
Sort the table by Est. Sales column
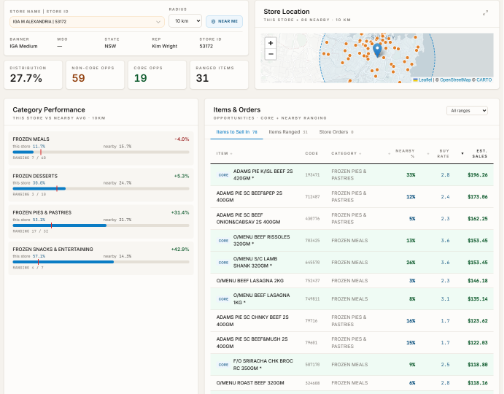pos(475,153)
